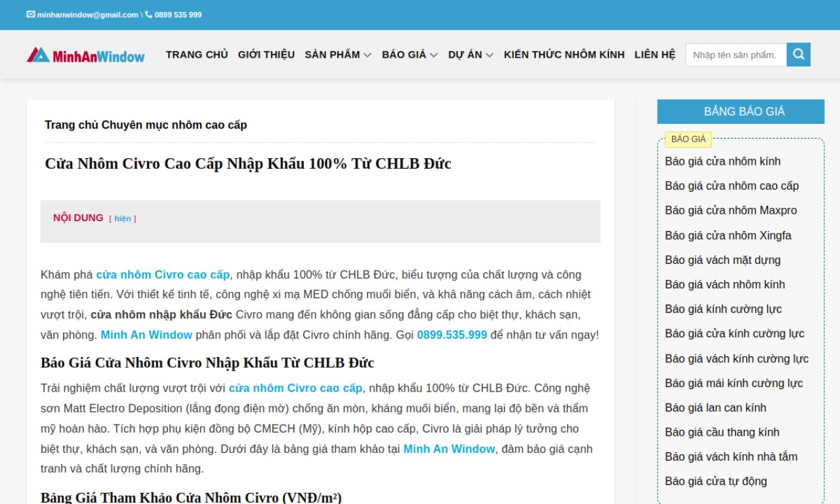Go to KIẾN THỨC NHÔM KÍNH page
The width and height of the screenshot is (840, 504).
point(564,55)
